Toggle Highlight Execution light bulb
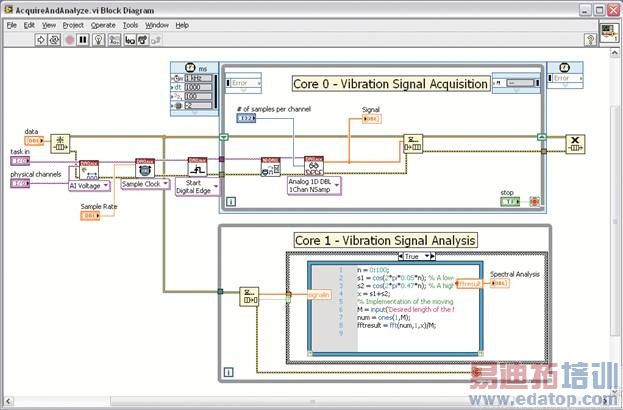Image resolution: width=623 pixels, height=410 pixels. pyautogui.click(x=99, y=40)
